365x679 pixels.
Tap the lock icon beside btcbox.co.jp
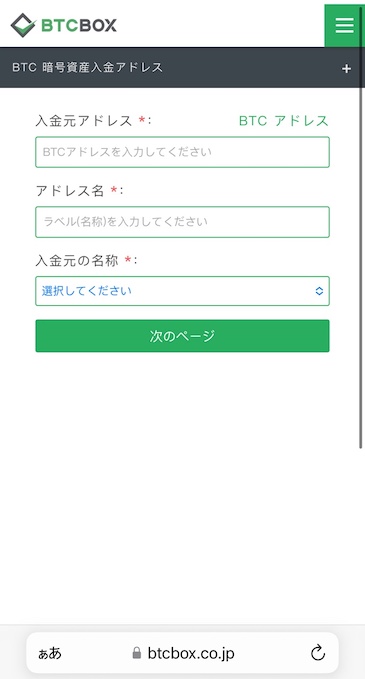coord(137,653)
